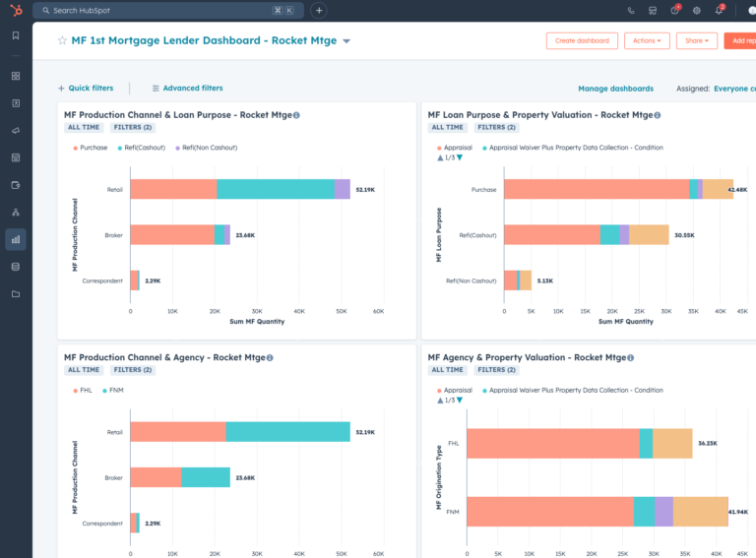Favorite the dashboard with the star icon
The height and width of the screenshot is (558, 756).
pos(62,40)
